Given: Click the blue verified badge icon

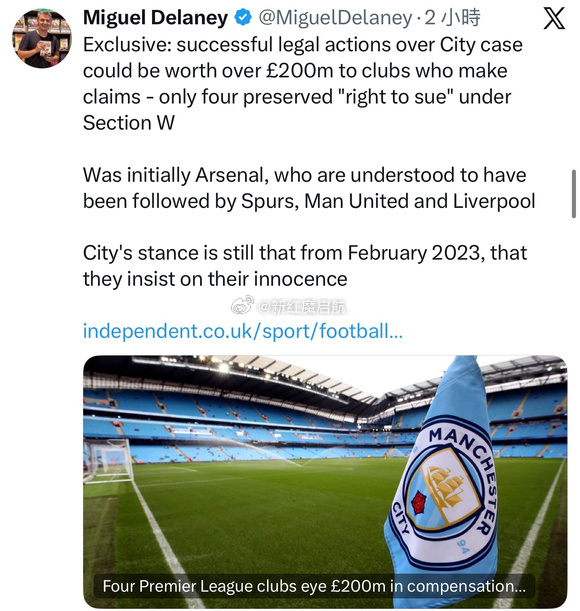Looking at the screenshot, I should (242, 18).
